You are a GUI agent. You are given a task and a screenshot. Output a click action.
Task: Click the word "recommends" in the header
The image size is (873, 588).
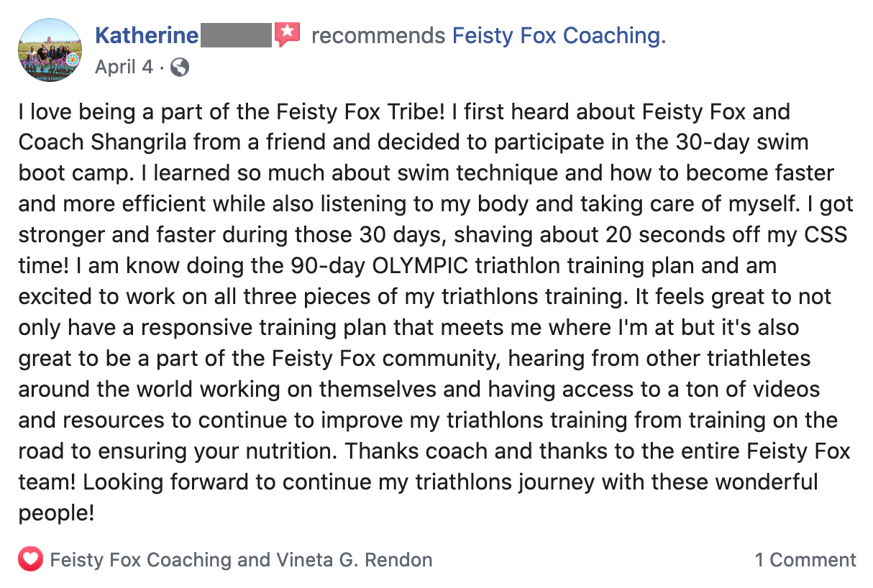(x=378, y=35)
